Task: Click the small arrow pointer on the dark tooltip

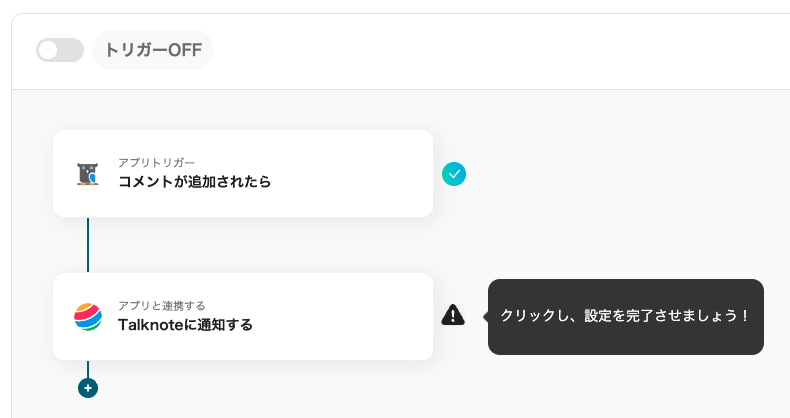Action: [x=485, y=316]
